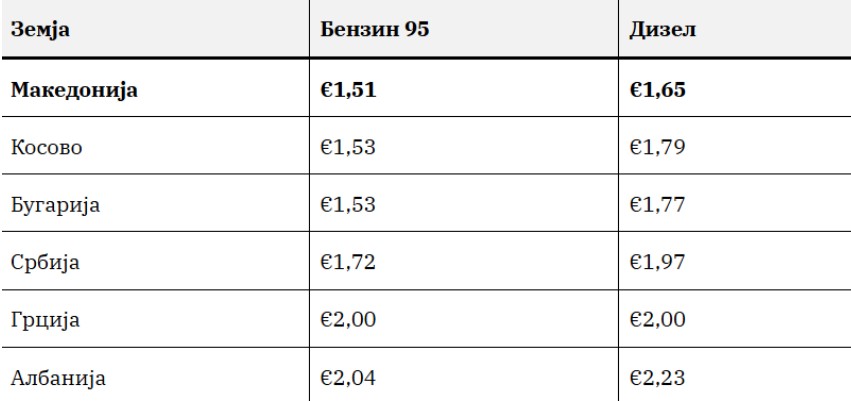Select the Македонија row label
This screenshot has width=851, height=401.
(74, 90)
